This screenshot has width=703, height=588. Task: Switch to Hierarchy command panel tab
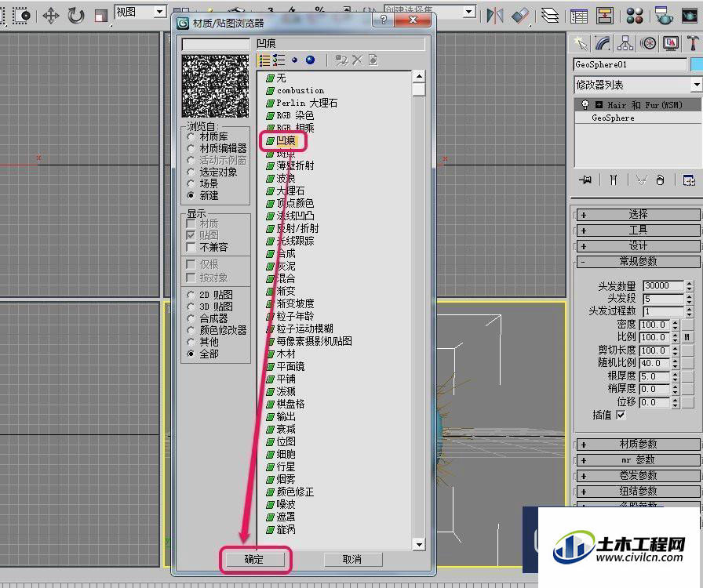point(625,43)
